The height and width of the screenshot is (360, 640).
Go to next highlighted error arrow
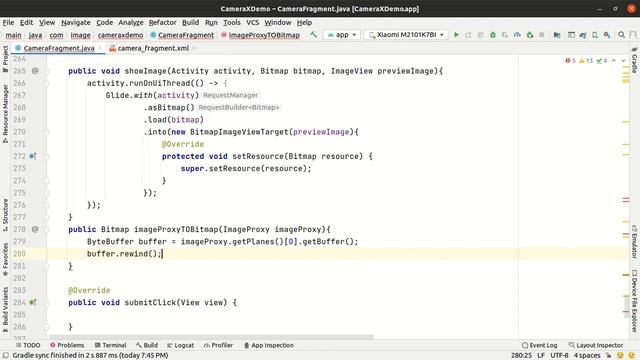coord(623,60)
